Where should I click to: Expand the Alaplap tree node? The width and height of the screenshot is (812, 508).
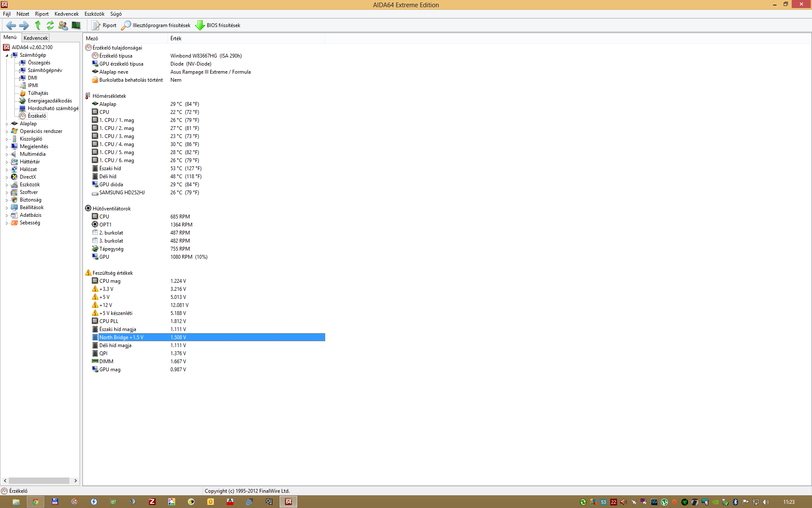tap(7, 124)
